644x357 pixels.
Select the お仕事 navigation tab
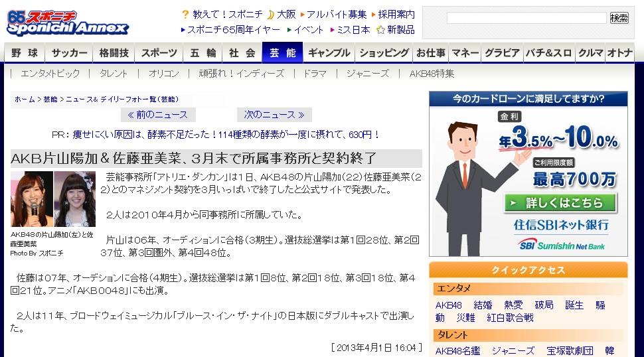point(431,53)
